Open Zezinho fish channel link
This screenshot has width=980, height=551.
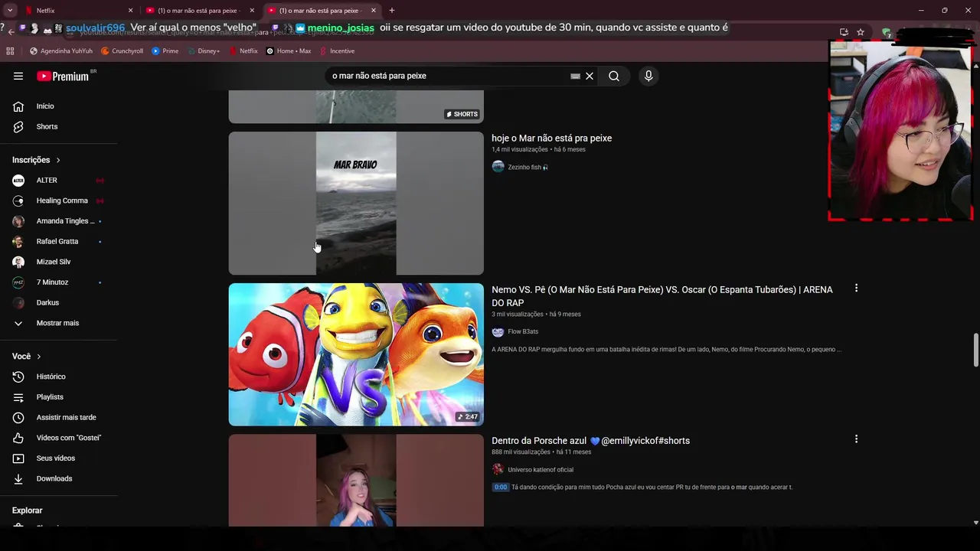pyautogui.click(x=528, y=167)
